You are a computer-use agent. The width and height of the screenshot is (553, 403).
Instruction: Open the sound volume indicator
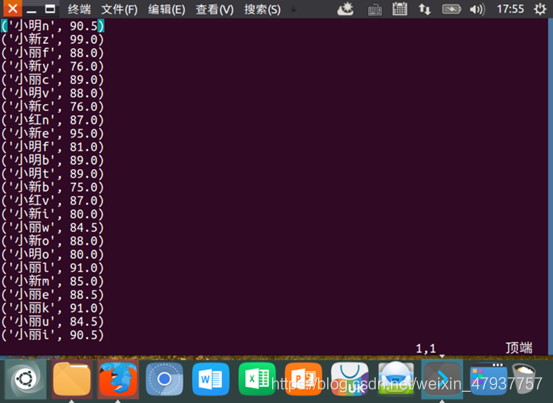pos(478,9)
